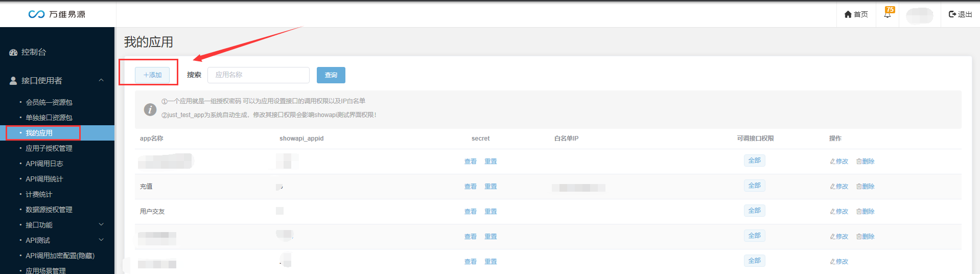
Task: Open API调用加密配置(隐藏) sidebar item
Action: 60,256
